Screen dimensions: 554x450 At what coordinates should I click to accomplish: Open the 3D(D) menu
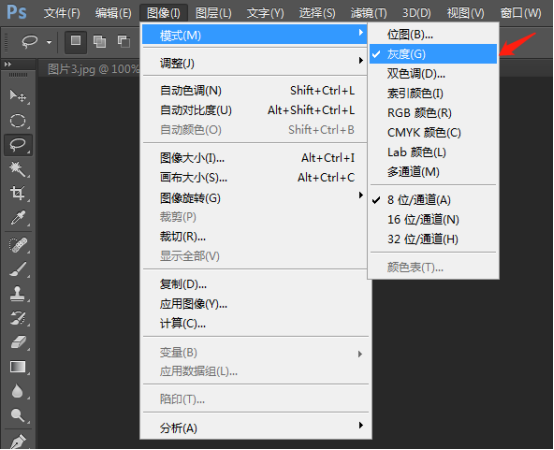pos(417,13)
